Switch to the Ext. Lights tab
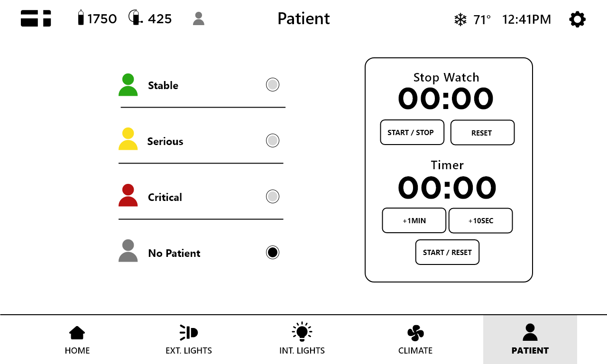This screenshot has height=364, width=607. [189, 340]
